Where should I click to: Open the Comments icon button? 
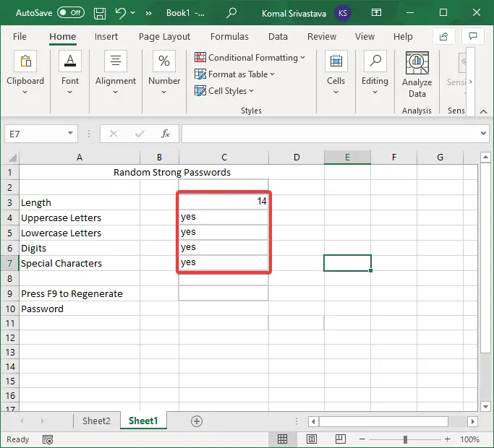pos(472,37)
